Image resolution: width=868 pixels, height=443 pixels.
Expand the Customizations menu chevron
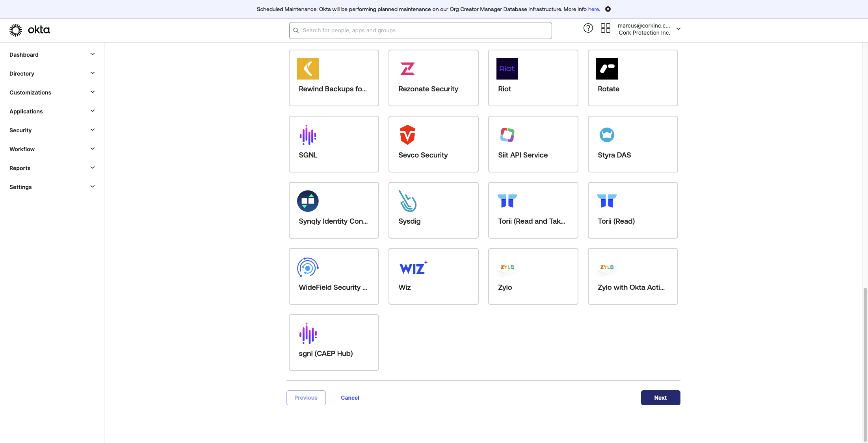point(93,92)
